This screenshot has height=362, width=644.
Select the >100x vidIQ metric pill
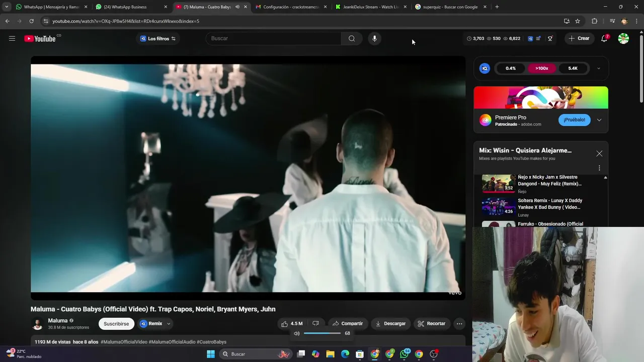coord(542,68)
